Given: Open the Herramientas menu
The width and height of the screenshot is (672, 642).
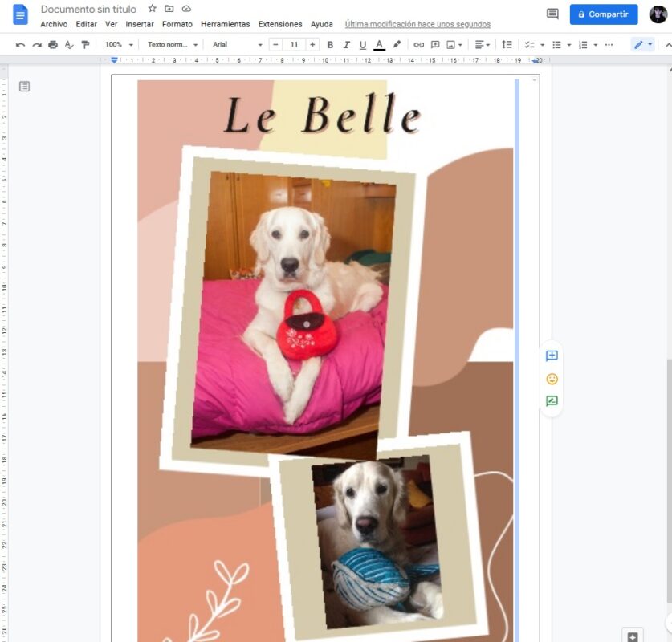Looking at the screenshot, I should [x=225, y=25].
